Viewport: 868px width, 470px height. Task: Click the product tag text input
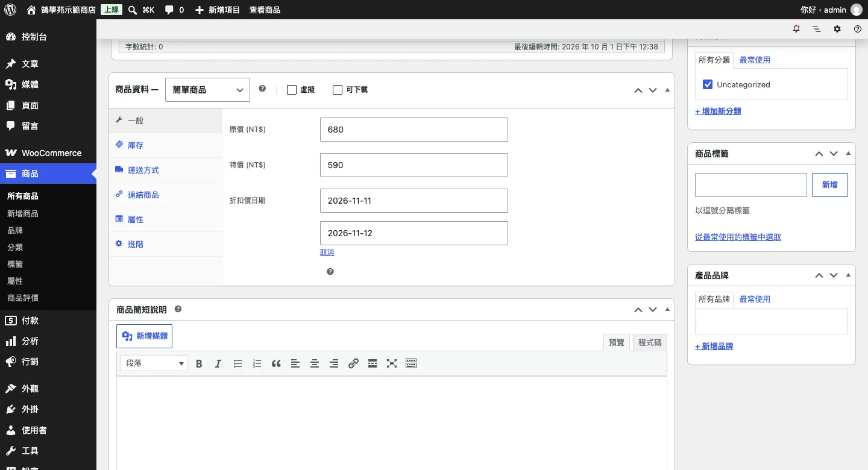coord(750,185)
